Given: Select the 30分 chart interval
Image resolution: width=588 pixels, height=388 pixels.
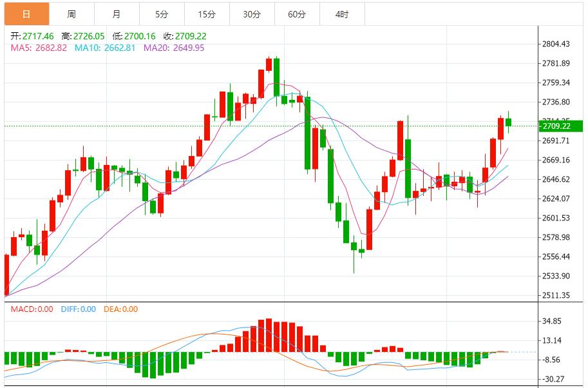Looking at the screenshot, I should click(252, 14).
